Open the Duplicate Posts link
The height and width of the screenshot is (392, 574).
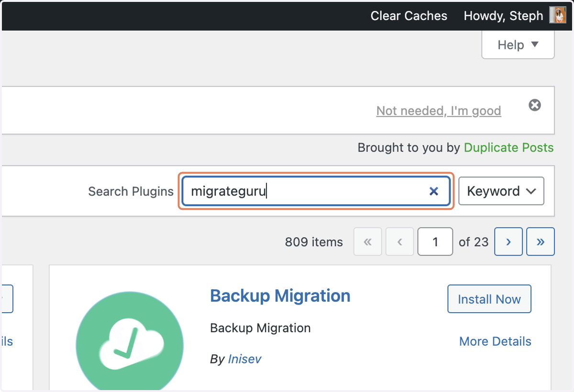click(509, 148)
